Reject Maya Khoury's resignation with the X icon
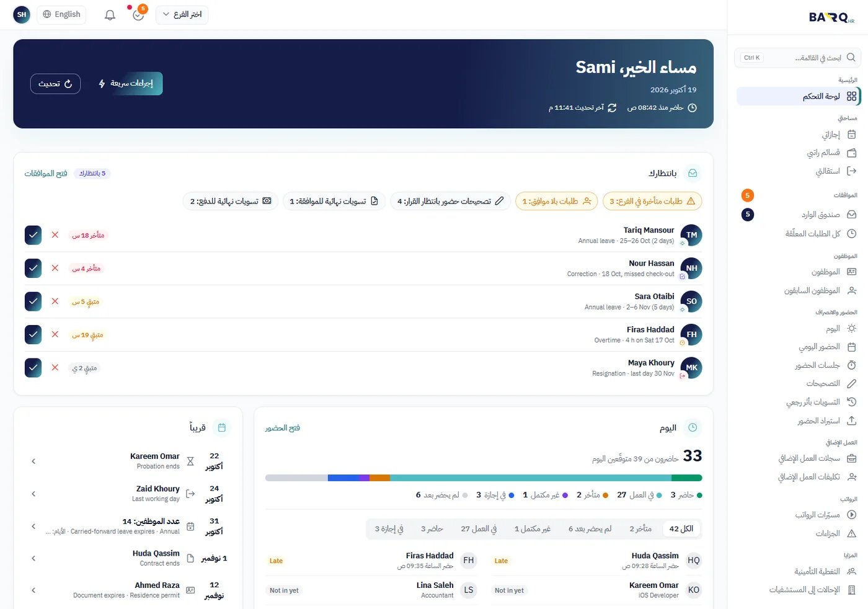 coord(55,368)
